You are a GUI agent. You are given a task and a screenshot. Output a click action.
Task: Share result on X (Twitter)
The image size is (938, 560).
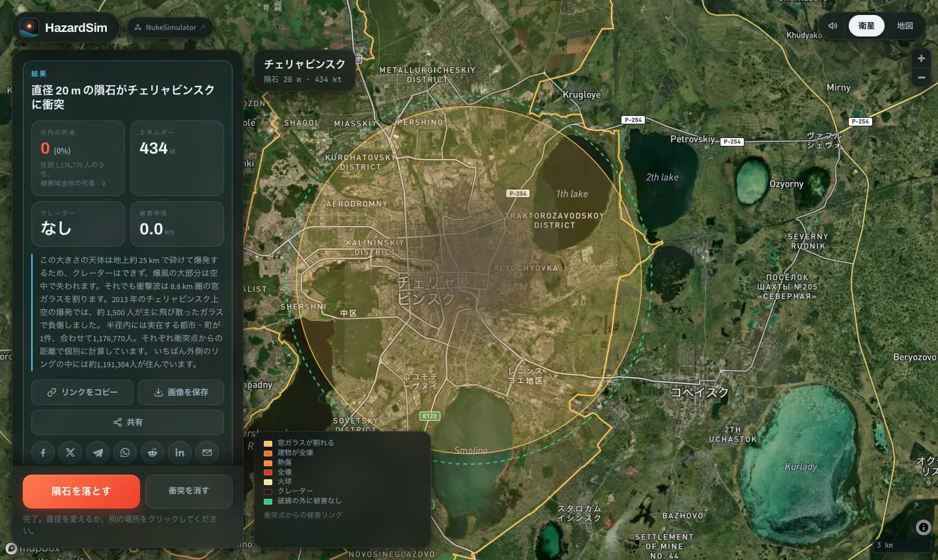pyautogui.click(x=70, y=453)
